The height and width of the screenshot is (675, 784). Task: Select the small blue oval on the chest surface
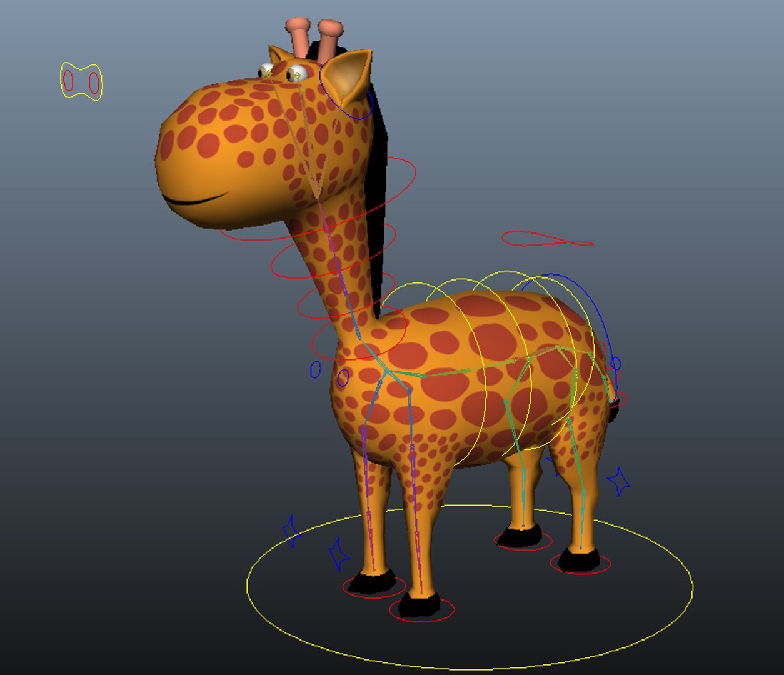(343, 377)
